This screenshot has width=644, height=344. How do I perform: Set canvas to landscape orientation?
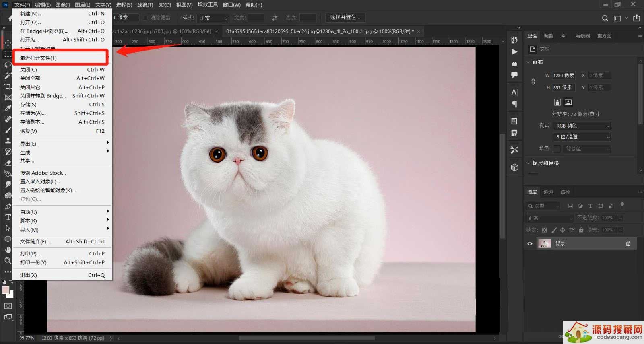[568, 102]
